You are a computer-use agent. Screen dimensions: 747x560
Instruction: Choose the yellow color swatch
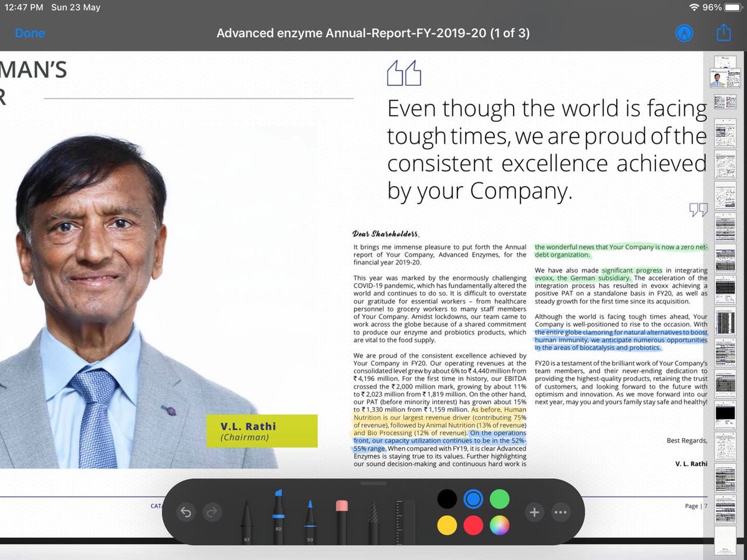pos(447,525)
